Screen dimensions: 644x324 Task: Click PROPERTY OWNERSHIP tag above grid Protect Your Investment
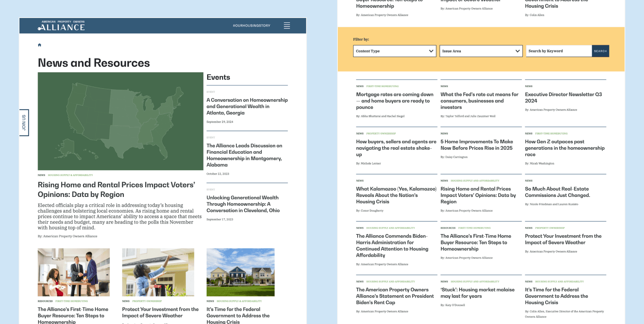[550, 228]
